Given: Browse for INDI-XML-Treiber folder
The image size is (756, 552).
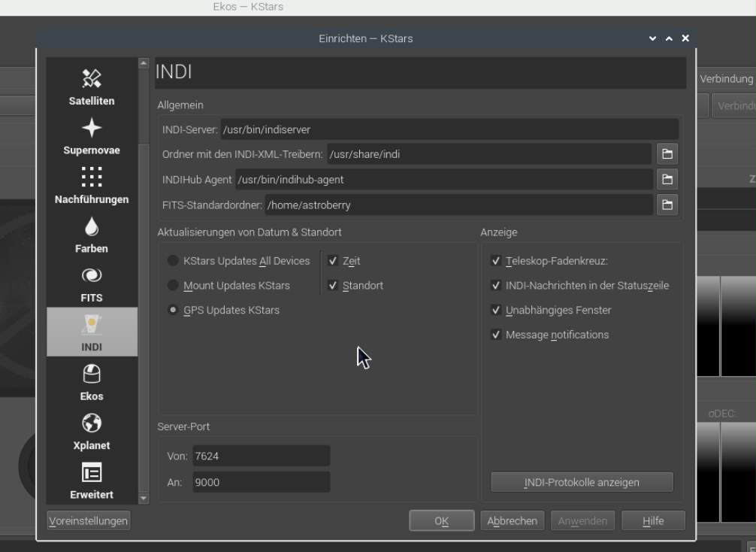Looking at the screenshot, I should [667, 154].
